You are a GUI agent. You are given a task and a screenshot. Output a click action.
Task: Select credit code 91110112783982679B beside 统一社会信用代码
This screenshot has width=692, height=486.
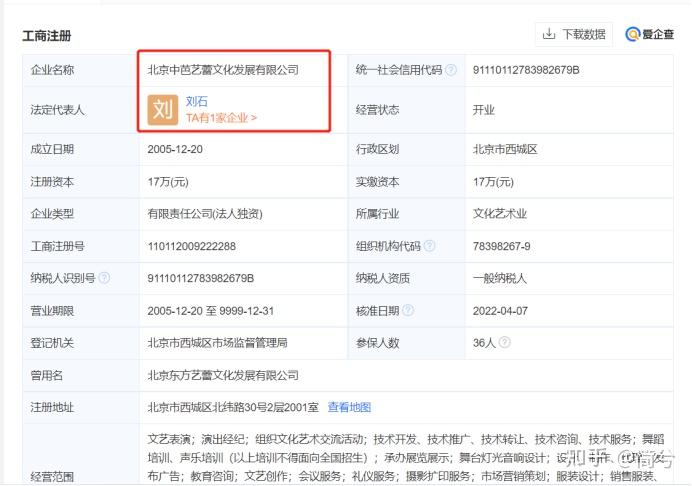(526, 70)
